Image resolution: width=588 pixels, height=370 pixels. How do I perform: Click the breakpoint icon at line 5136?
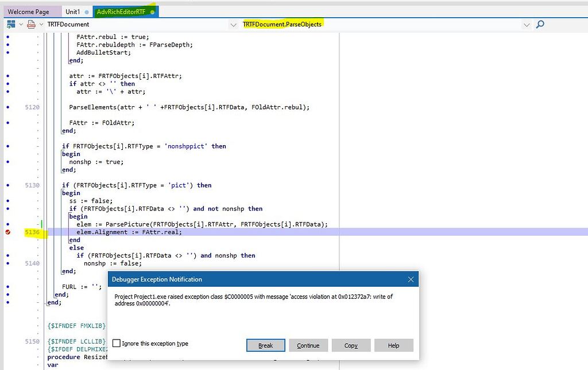click(x=8, y=232)
